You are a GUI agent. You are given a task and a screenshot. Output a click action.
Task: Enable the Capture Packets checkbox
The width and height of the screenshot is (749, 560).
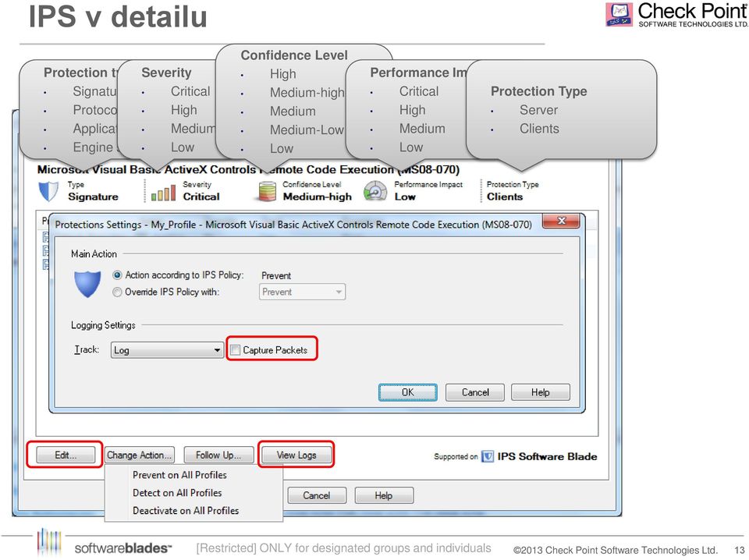click(235, 350)
